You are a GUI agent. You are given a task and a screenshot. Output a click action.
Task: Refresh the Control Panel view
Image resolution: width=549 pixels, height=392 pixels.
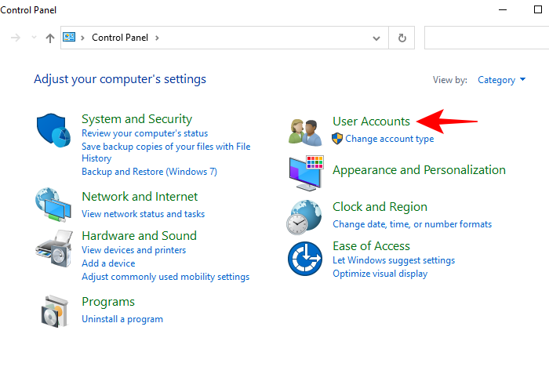(x=402, y=38)
